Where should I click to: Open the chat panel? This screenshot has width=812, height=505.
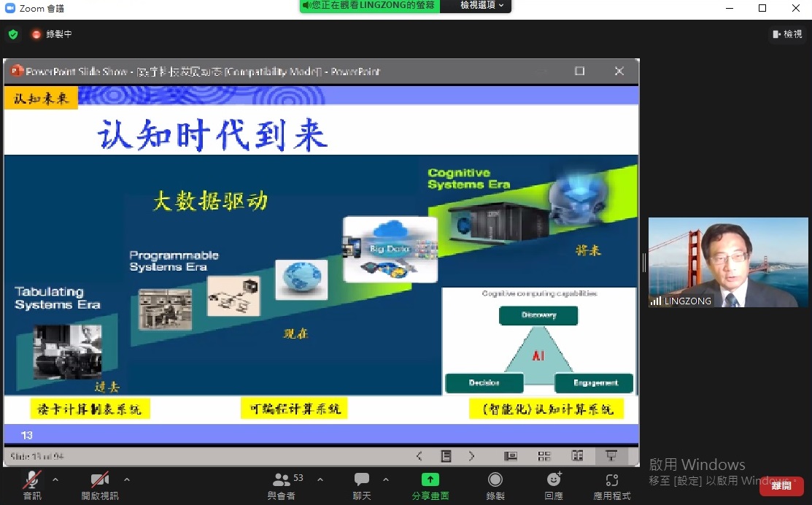click(x=362, y=480)
